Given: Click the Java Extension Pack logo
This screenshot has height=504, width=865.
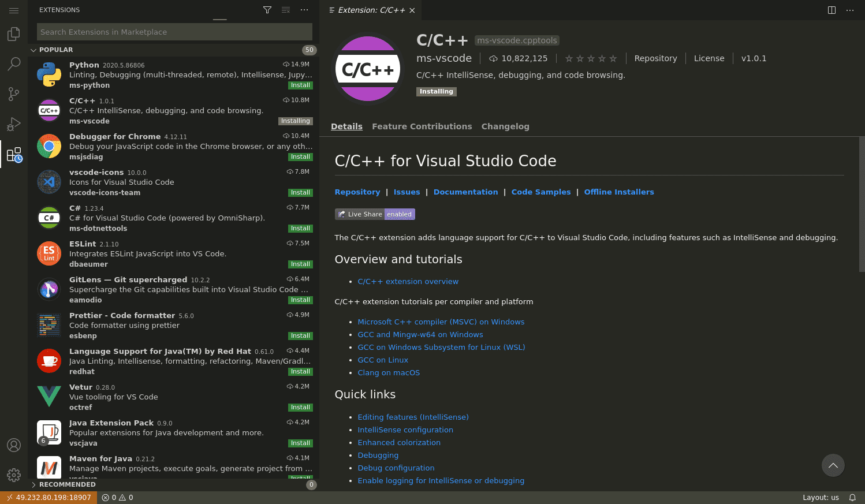Looking at the screenshot, I should [49, 432].
